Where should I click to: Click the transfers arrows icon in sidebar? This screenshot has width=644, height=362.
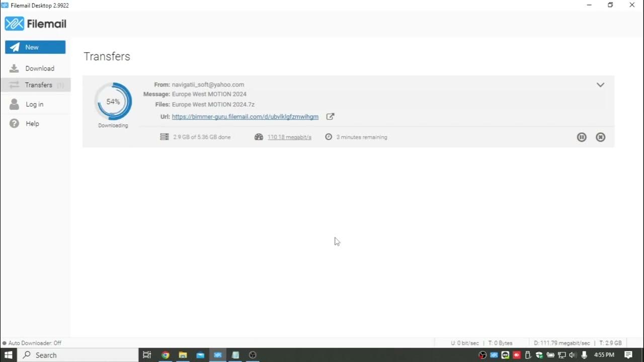pos(14,85)
